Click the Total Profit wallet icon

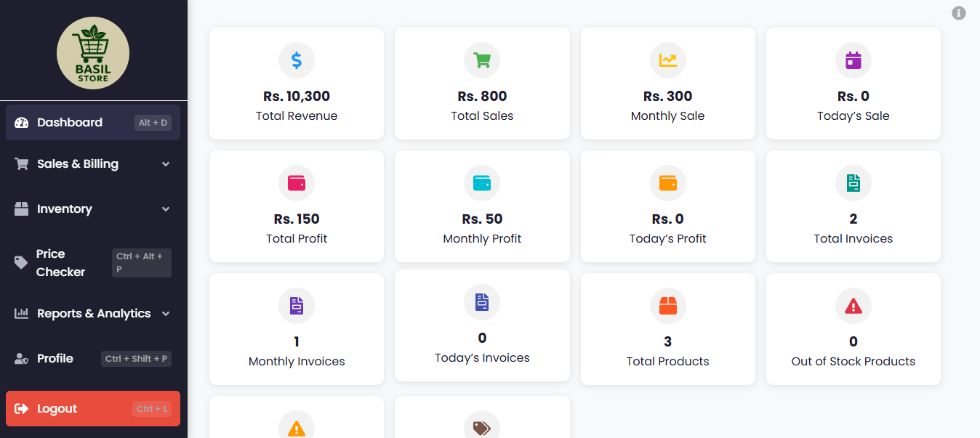click(297, 183)
